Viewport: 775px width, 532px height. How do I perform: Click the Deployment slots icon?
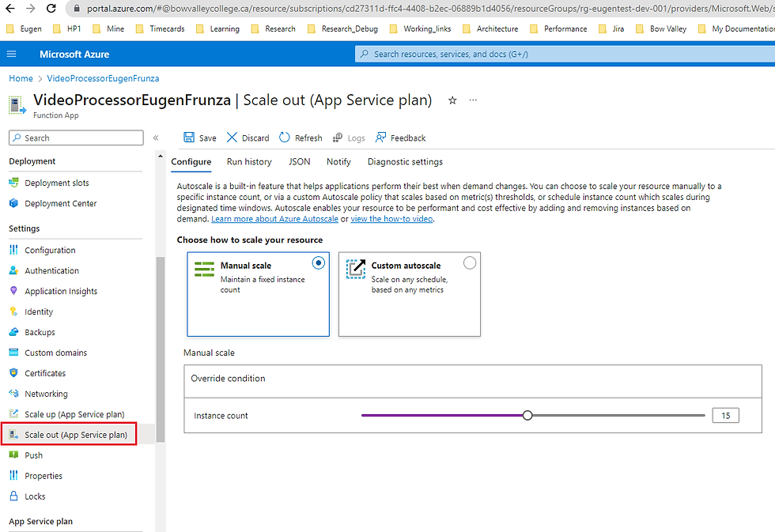14,183
